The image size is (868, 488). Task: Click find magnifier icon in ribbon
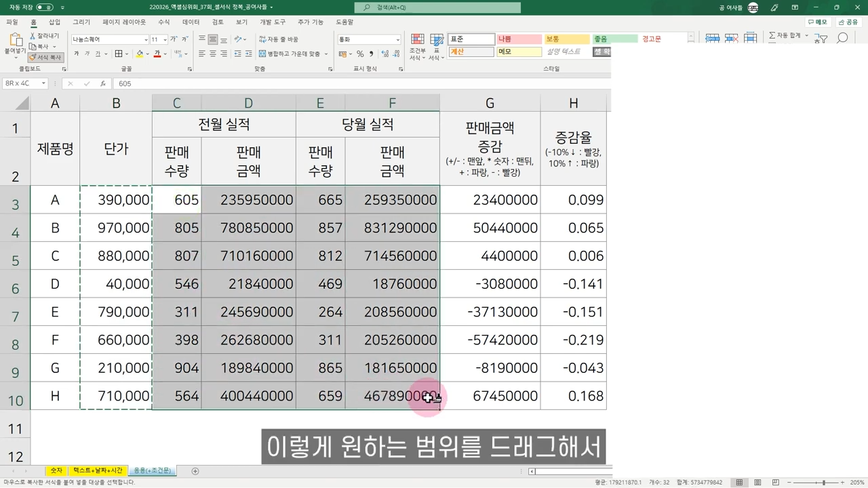(x=842, y=39)
